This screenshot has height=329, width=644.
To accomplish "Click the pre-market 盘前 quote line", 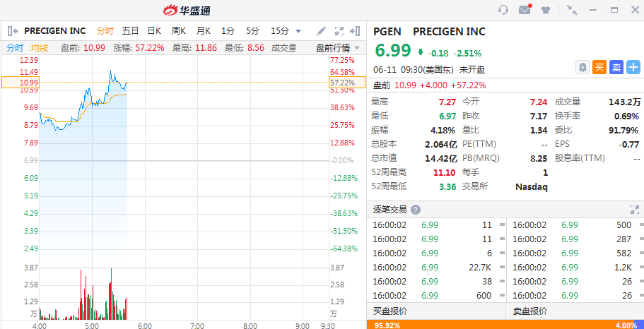I will pyautogui.click(x=430, y=85).
